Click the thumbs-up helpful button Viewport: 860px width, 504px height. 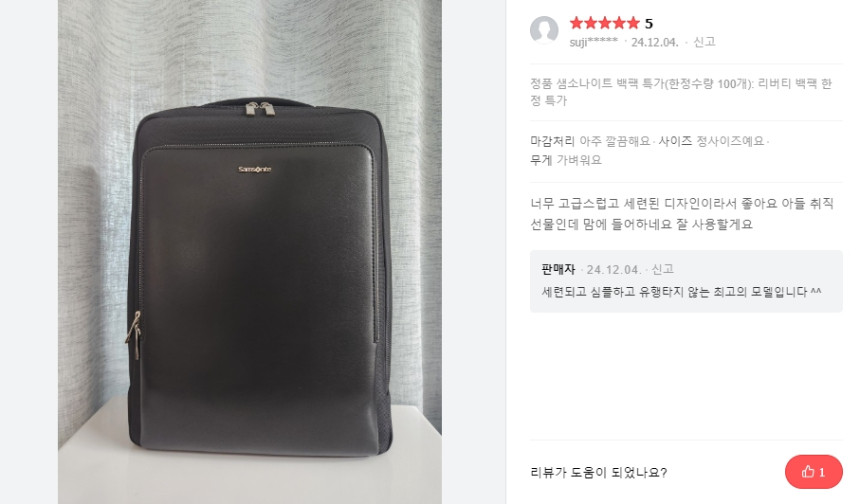(x=813, y=472)
